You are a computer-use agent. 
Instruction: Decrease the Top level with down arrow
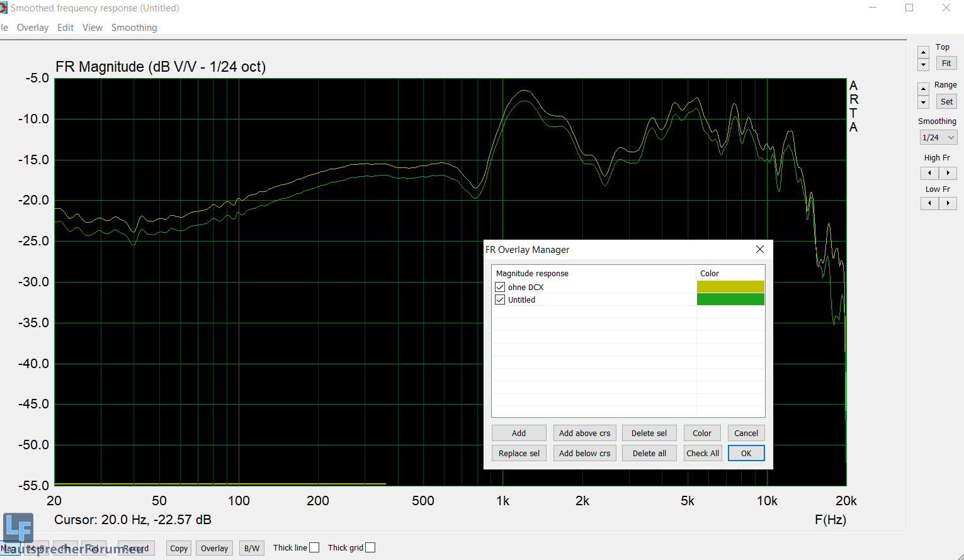[923, 65]
